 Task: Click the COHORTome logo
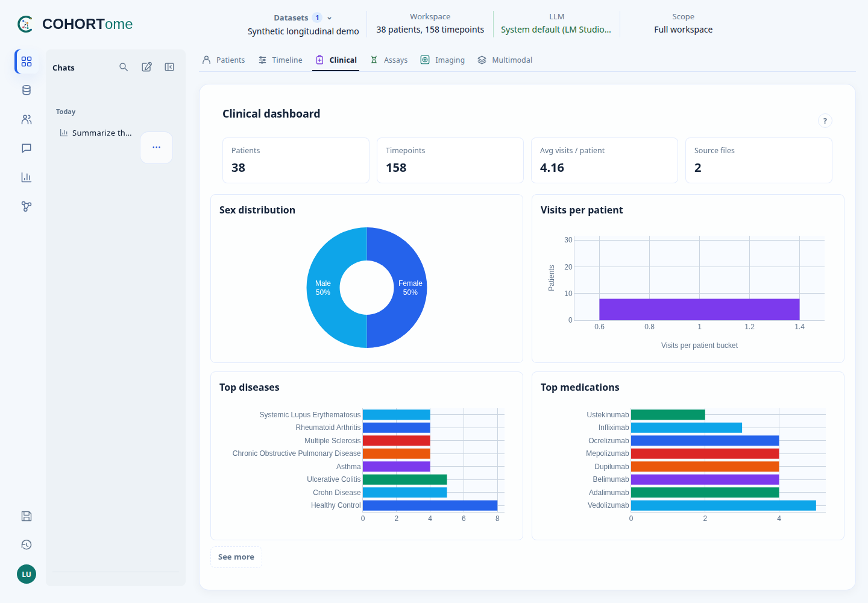[75, 24]
